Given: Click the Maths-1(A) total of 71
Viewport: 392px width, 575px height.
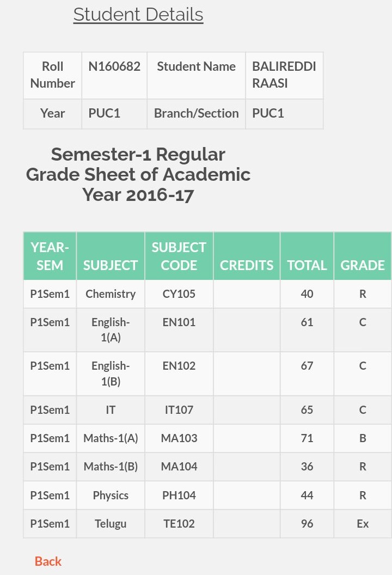Looking at the screenshot, I should 307,438.
